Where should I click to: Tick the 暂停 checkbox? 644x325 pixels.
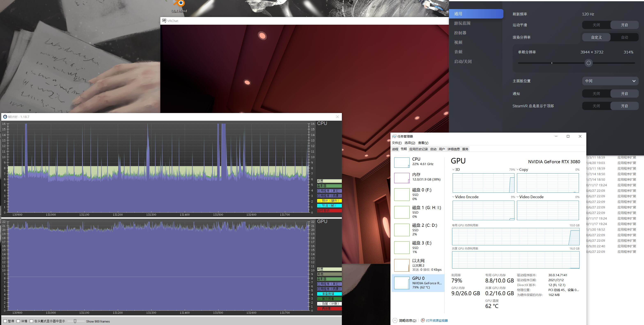(5, 321)
